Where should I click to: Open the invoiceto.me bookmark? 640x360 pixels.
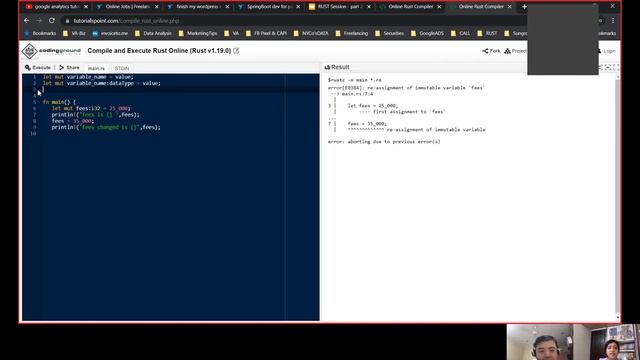click(x=110, y=33)
